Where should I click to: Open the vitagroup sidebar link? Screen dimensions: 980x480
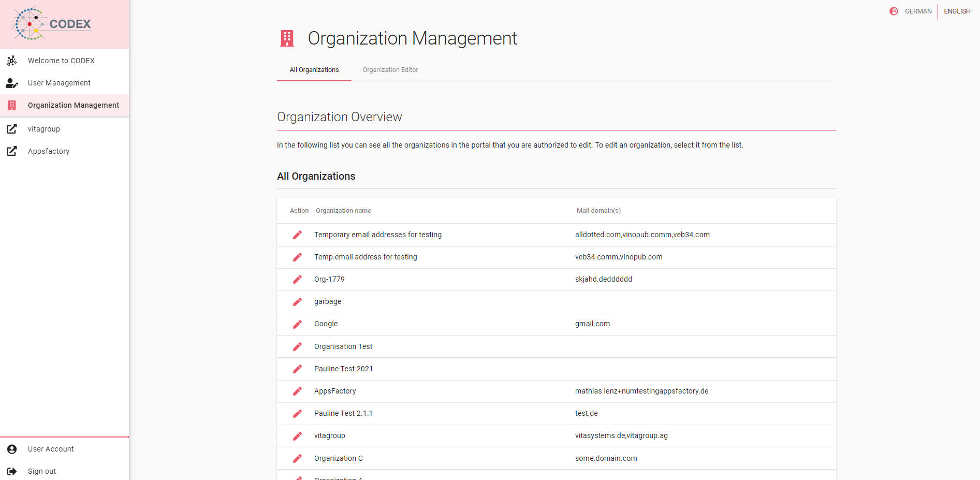[65, 129]
